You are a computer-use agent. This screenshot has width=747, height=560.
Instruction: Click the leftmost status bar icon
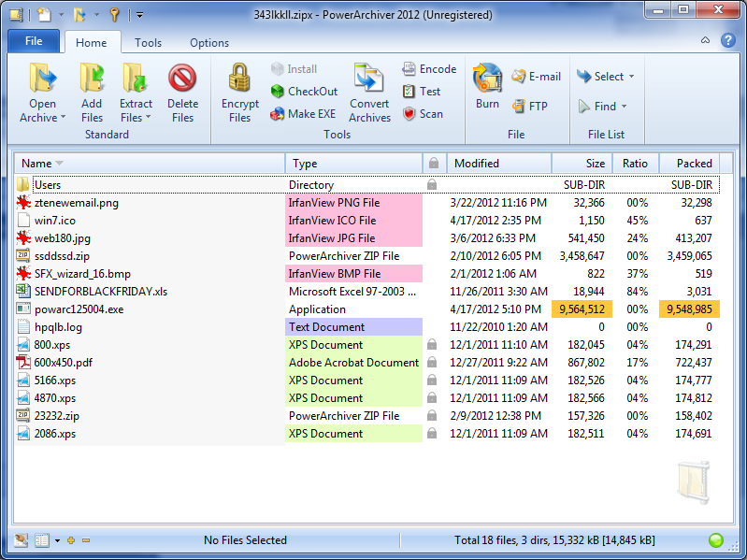tap(21, 540)
